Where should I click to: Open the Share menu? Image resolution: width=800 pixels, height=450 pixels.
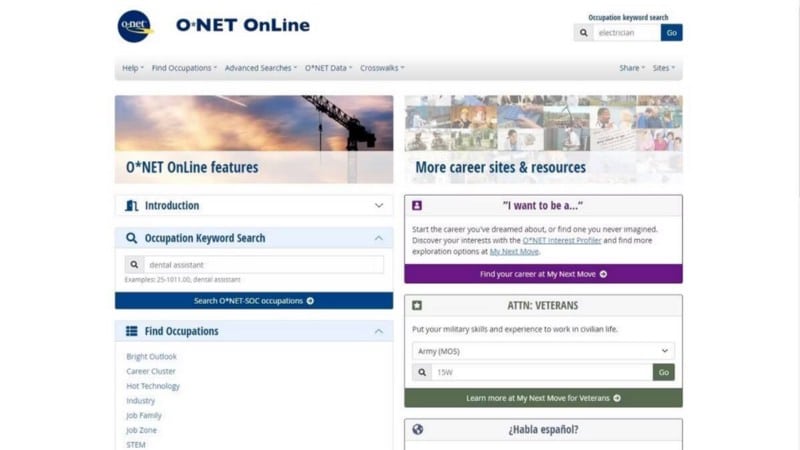coord(632,68)
